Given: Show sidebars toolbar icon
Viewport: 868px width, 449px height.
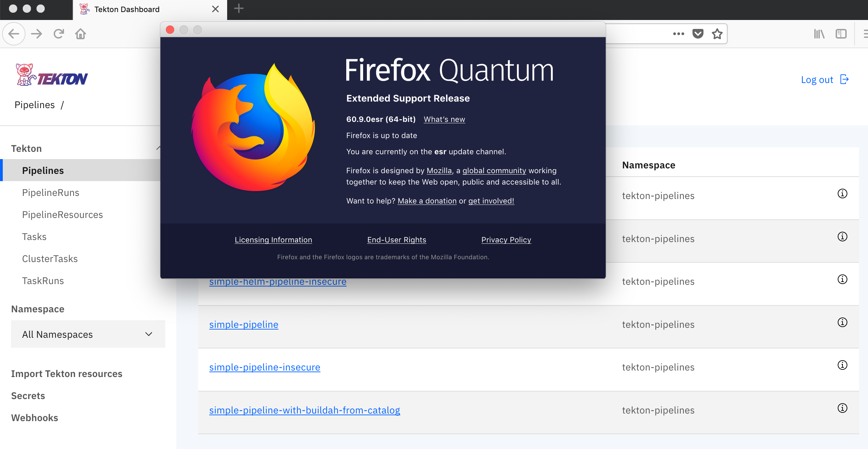Looking at the screenshot, I should 841,34.
